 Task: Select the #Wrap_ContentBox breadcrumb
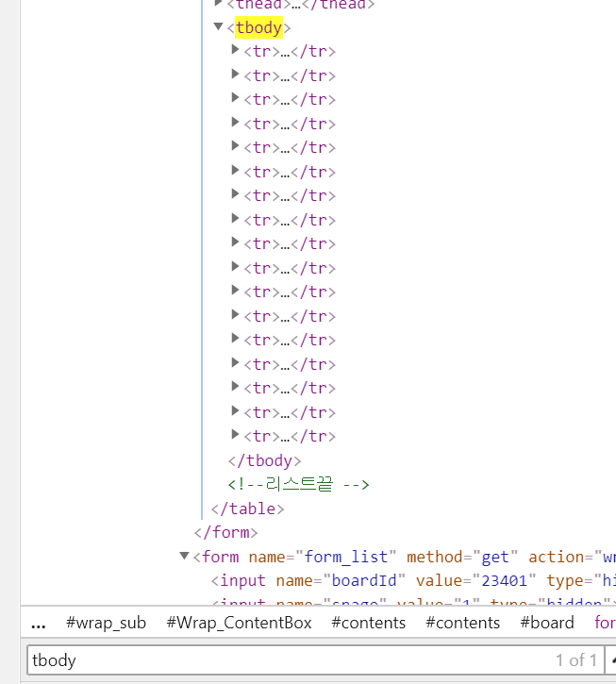(x=239, y=623)
